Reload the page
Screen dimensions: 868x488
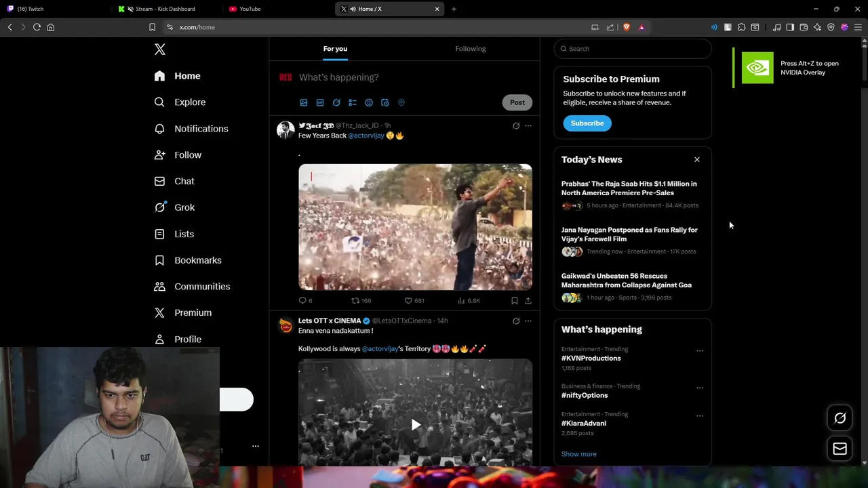37,27
